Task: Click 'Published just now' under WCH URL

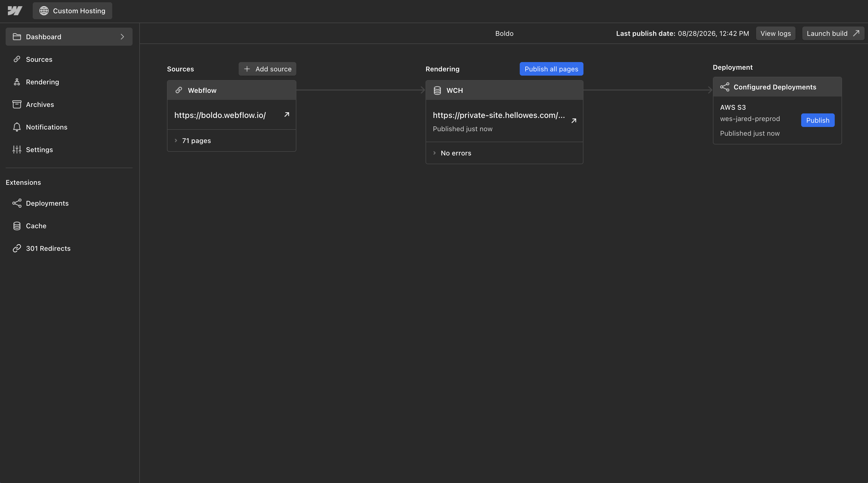Action: 463,129
